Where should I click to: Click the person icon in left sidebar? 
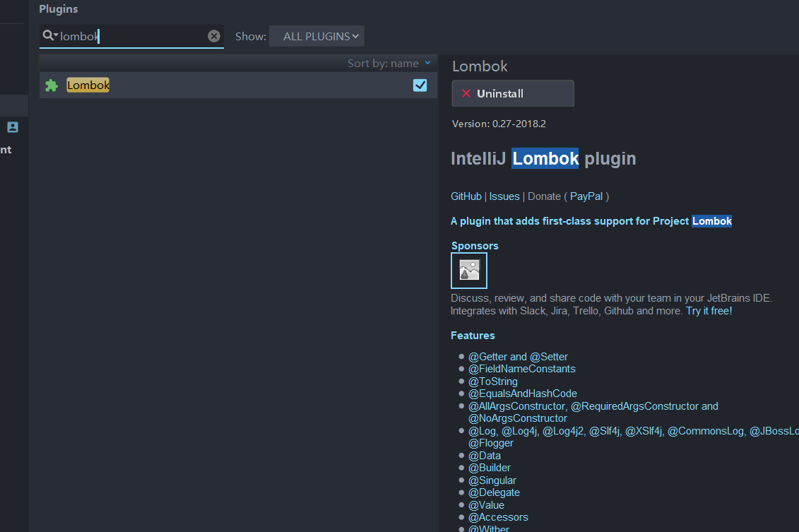click(13, 127)
